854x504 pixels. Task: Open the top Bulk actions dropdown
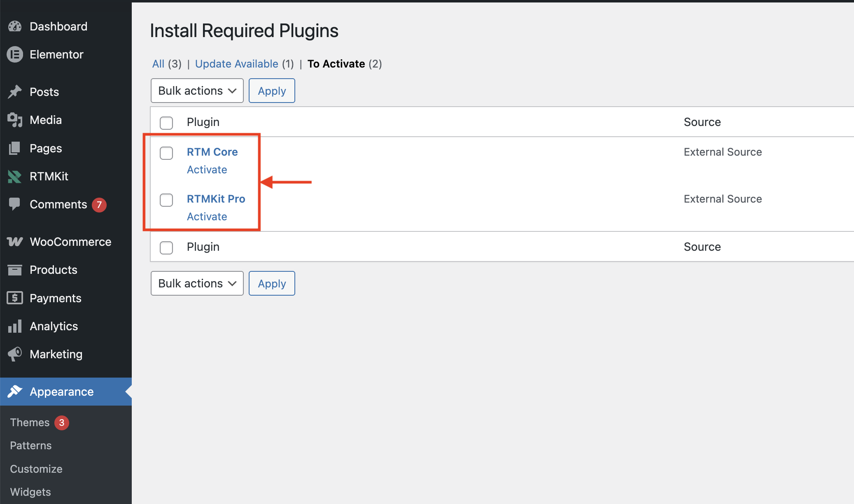tap(197, 91)
